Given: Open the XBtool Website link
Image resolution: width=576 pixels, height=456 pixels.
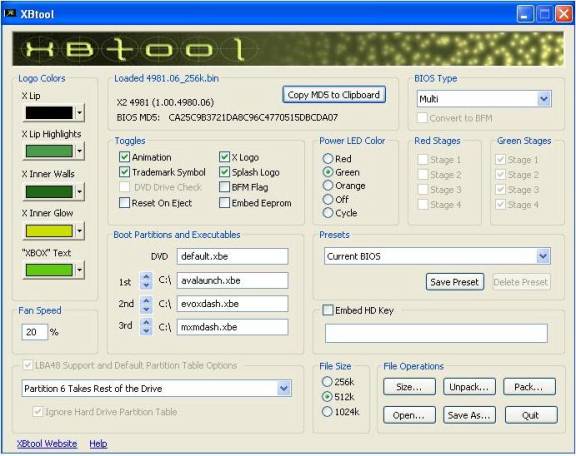Looking at the screenshot, I should [47, 444].
